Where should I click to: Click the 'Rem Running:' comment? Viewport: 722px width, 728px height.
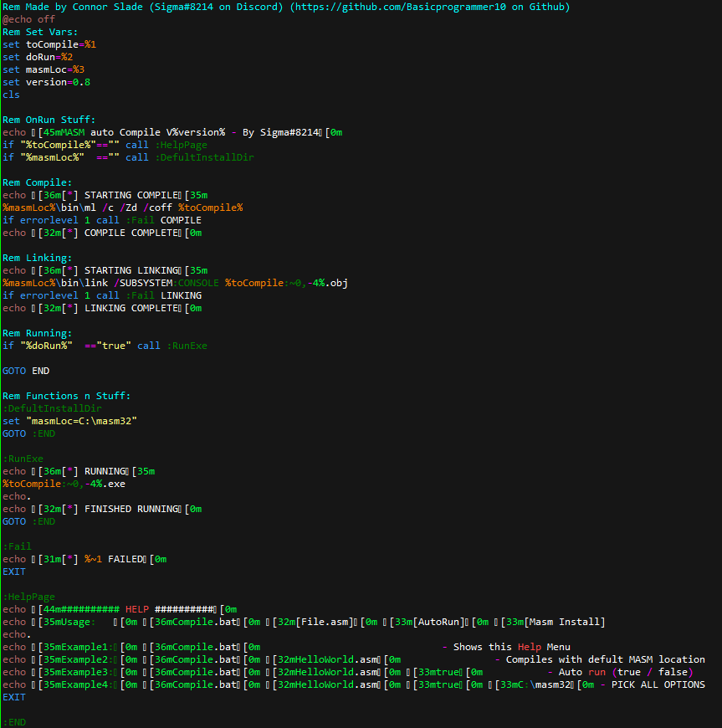click(x=38, y=333)
